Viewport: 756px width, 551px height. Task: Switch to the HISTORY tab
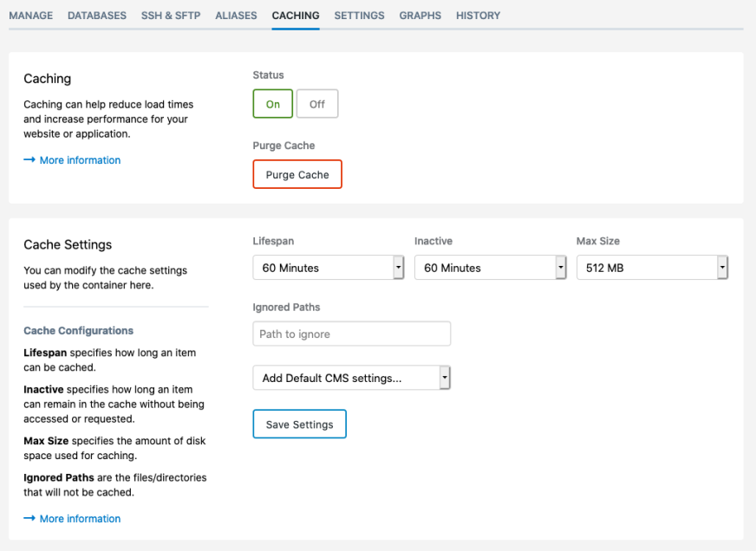[x=478, y=15]
